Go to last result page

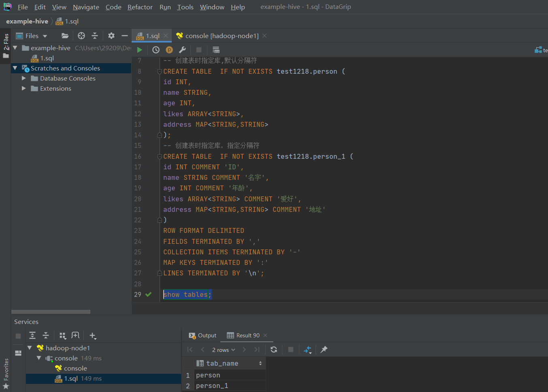coord(257,349)
